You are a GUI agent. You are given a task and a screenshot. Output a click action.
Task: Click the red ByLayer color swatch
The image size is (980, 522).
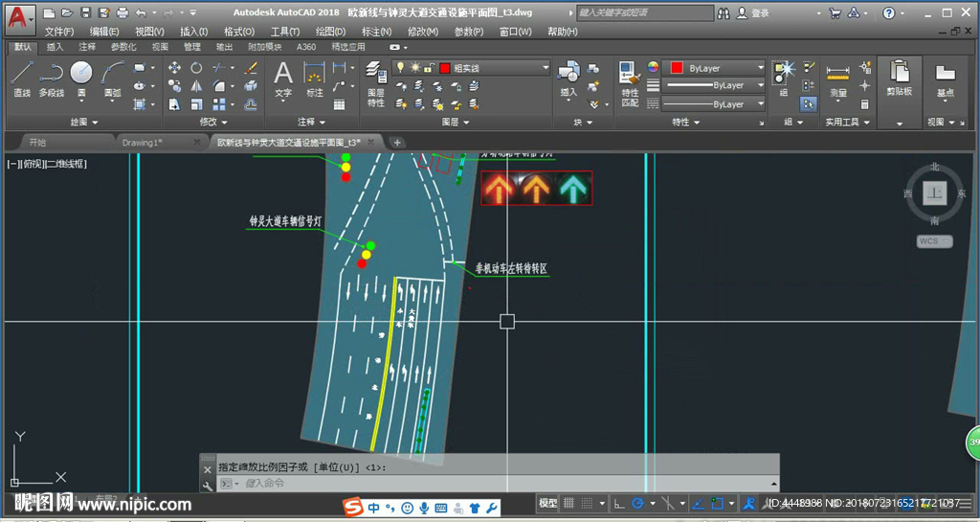click(677, 67)
